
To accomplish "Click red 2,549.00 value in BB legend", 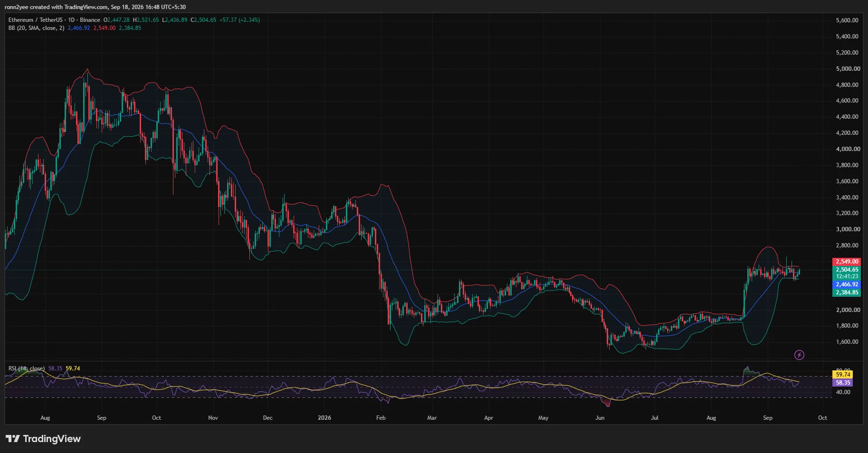I will click(105, 28).
